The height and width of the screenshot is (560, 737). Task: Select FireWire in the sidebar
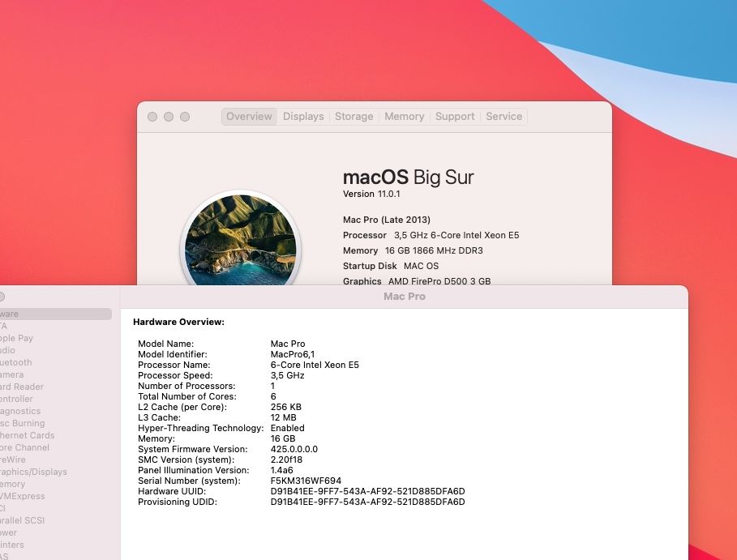click(13, 460)
